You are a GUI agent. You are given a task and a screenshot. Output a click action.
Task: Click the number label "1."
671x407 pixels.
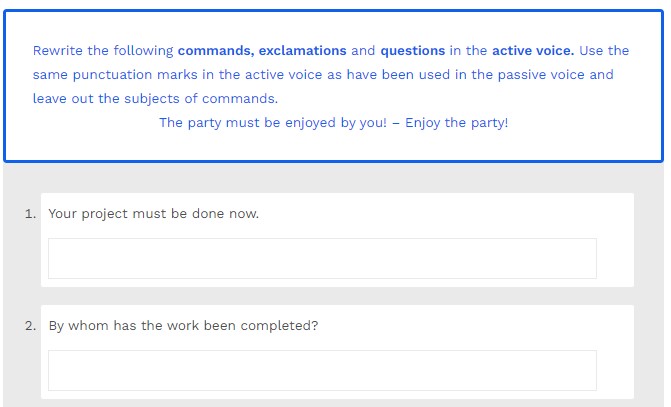tap(31, 213)
